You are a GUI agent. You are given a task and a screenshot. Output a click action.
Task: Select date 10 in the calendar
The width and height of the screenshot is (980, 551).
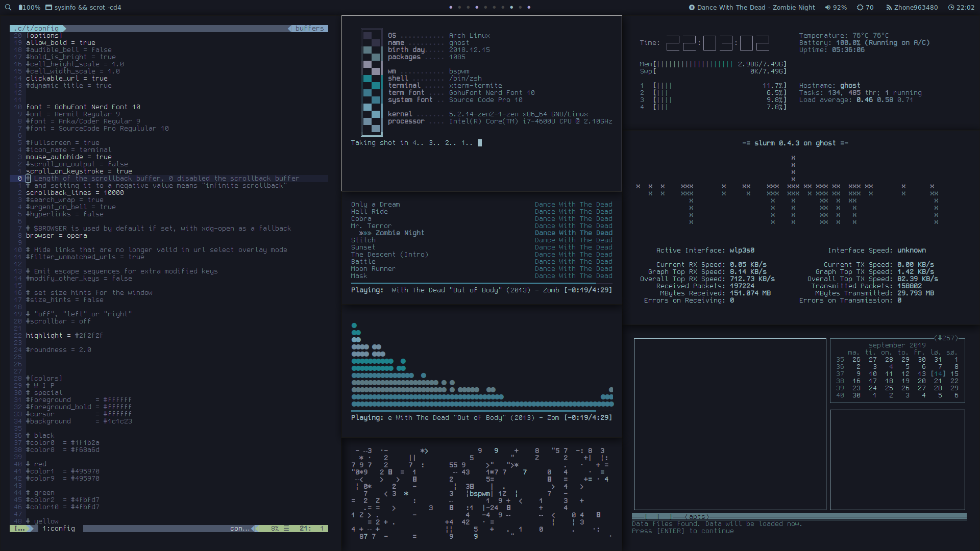pyautogui.click(x=872, y=374)
